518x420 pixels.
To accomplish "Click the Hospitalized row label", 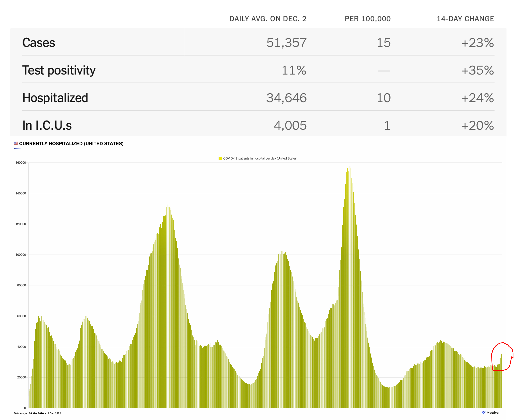I will coord(55,98).
